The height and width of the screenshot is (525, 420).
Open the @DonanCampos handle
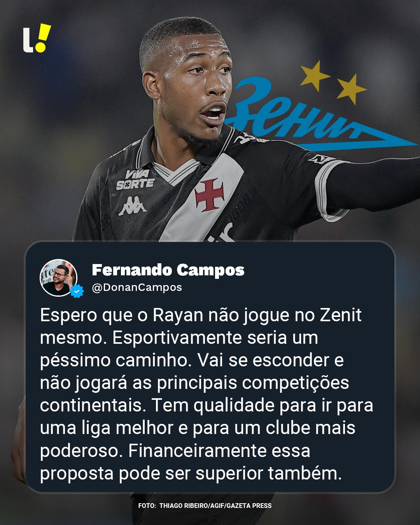(137, 287)
